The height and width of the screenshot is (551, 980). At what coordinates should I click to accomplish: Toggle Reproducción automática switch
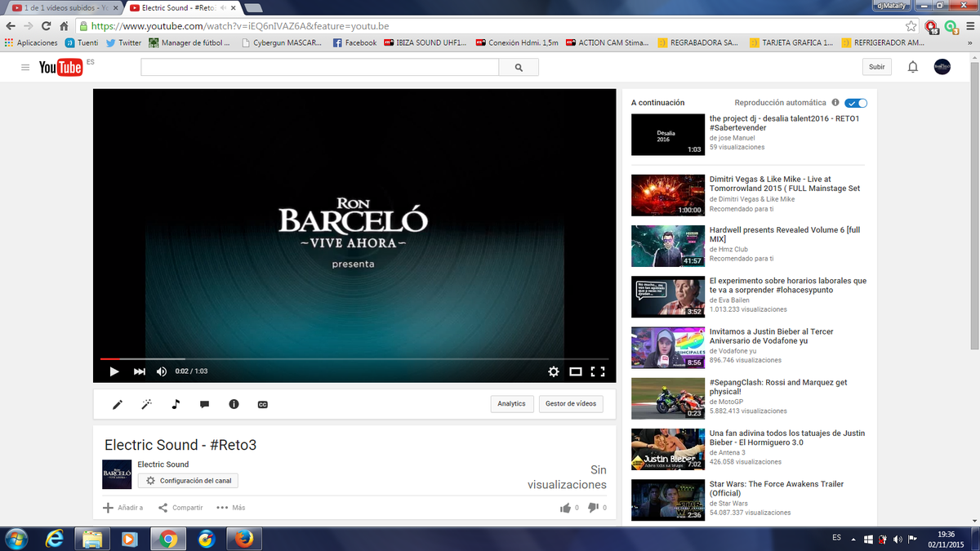point(856,103)
